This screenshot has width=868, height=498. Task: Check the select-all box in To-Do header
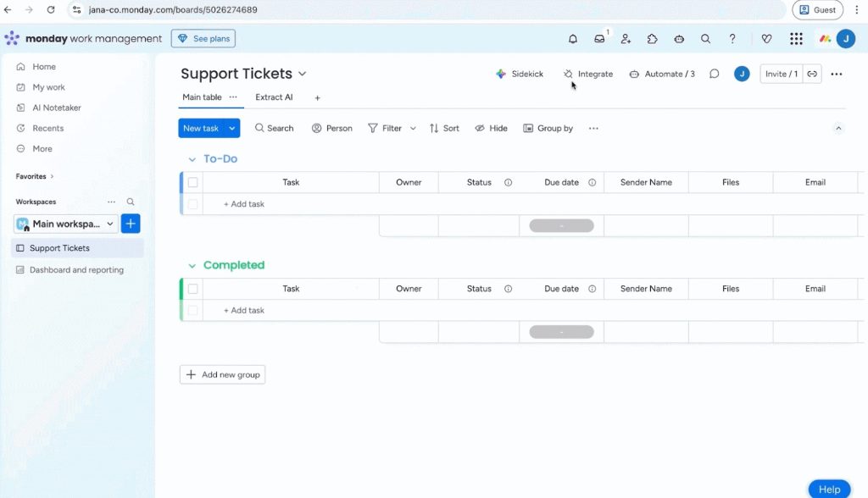tap(193, 182)
